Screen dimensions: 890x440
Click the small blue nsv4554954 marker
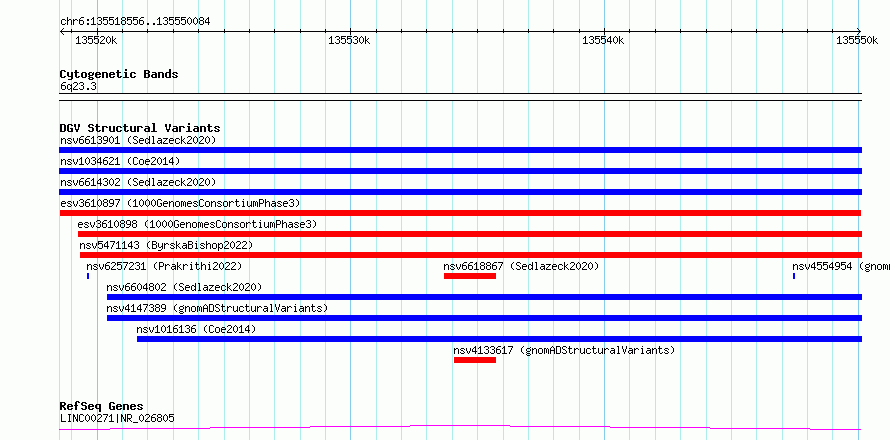pos(794,276)
